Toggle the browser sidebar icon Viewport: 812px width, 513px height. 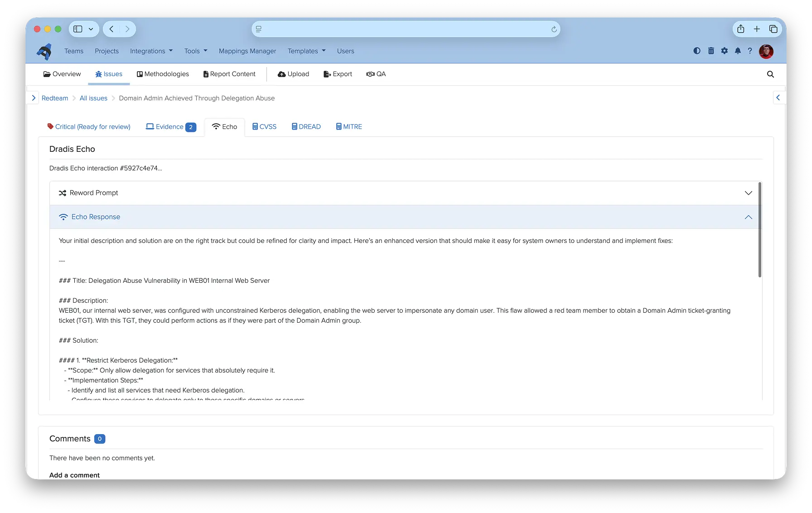(78, 29)
